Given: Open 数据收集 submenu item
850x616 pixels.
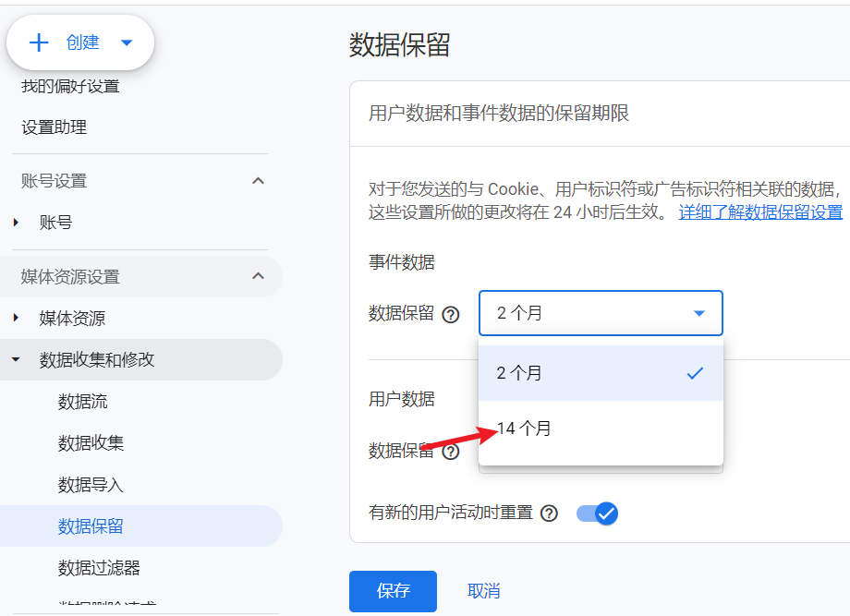Looking at the screenshot, I should pyautogui.click(x=91, y=442).
